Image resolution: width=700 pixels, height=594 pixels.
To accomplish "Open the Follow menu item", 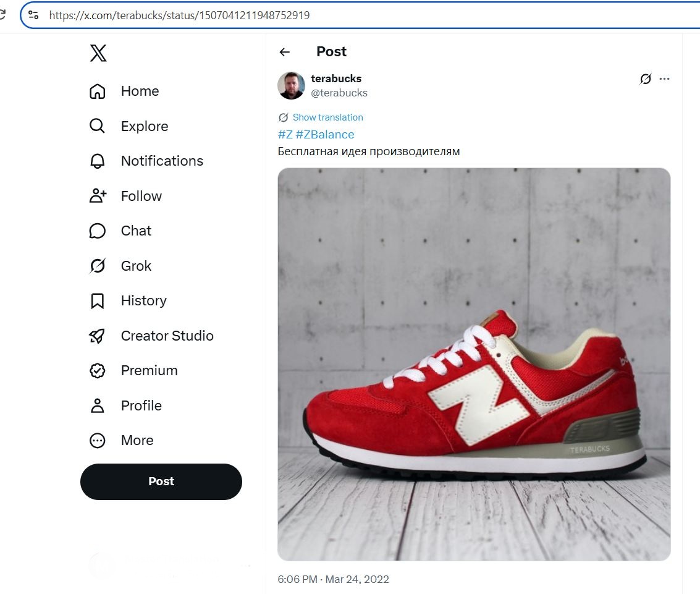I will 141,196.
